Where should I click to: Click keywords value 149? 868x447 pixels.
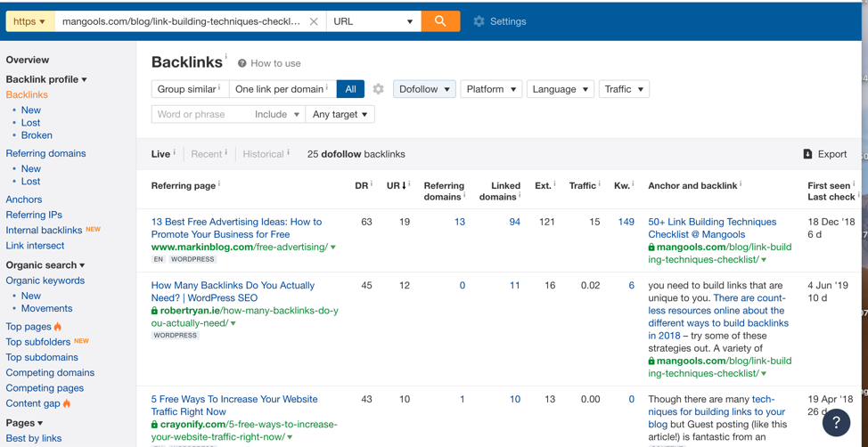click(x=626, y=222)
